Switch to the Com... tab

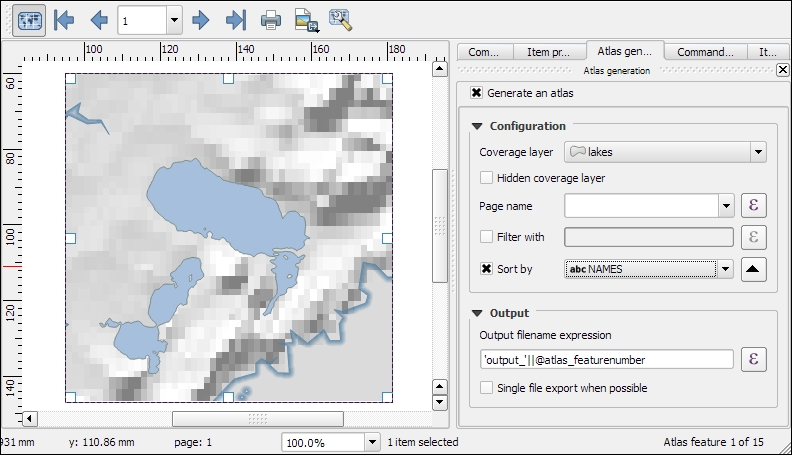click(x=484, y=52)
